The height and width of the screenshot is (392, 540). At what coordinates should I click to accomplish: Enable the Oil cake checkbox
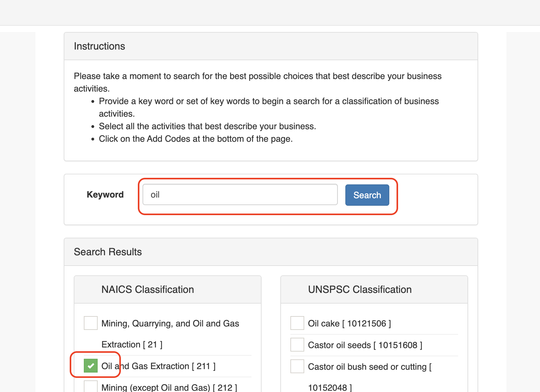[297, 323]
